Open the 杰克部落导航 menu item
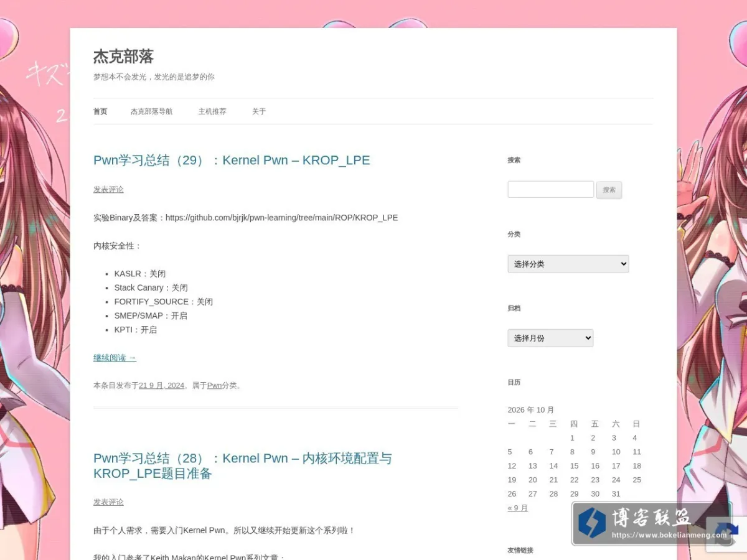Viewport: 747px width, 560px height. click(x=151, y=111)
